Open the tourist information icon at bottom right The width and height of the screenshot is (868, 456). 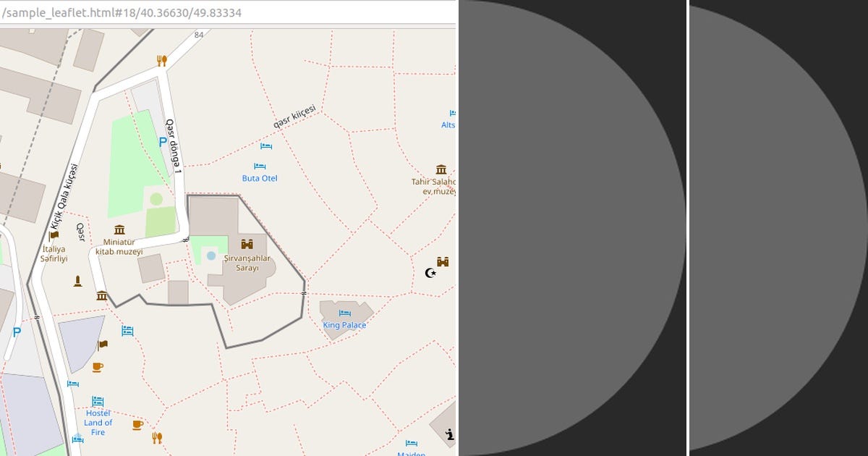451,435
